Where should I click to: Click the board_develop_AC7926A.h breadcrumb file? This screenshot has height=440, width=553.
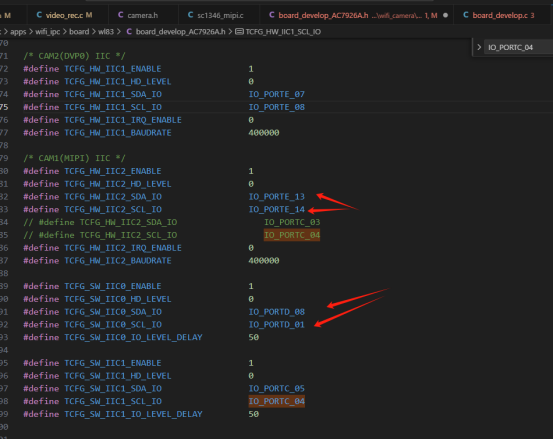click(x=180, y=32)
